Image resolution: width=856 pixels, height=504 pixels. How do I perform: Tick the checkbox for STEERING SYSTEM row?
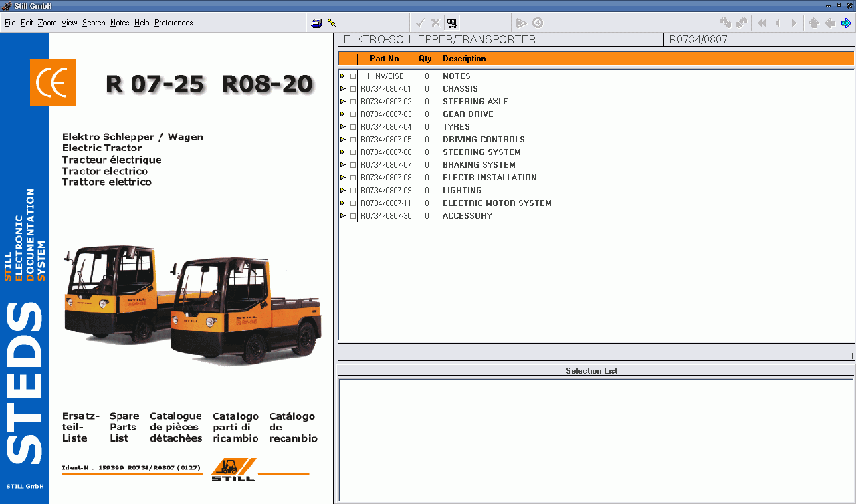pyautogui.click(x=353, y=152)
